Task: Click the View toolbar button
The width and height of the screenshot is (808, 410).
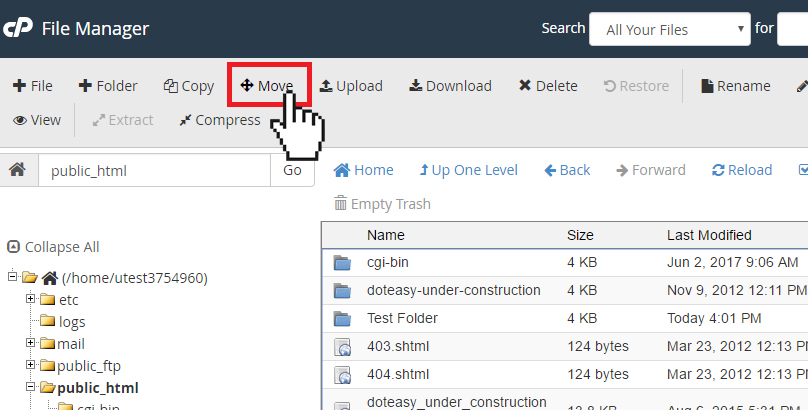Action: tap(37, 120)
